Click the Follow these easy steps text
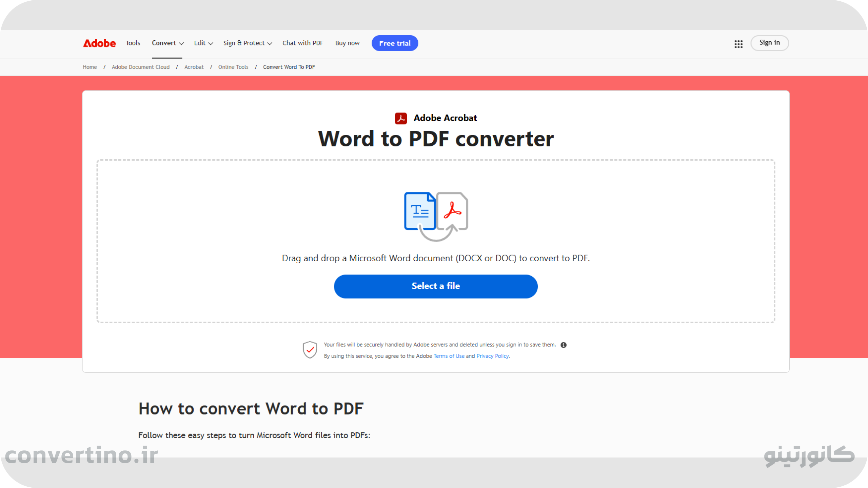The width and height of the screenshot is (868, 488). point(254,435)
